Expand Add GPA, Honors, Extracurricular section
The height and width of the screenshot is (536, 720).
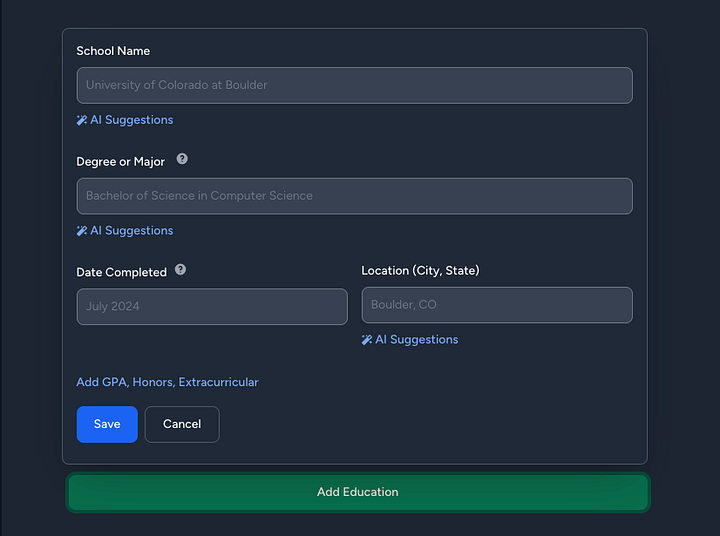167,382
